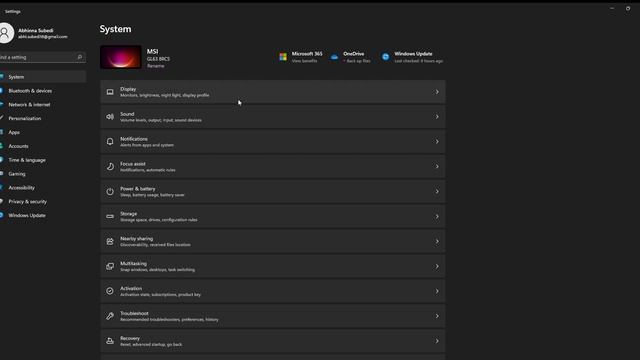Click the Display monitor icon
This screenshot has height=360, width=640.
[110, 92]
